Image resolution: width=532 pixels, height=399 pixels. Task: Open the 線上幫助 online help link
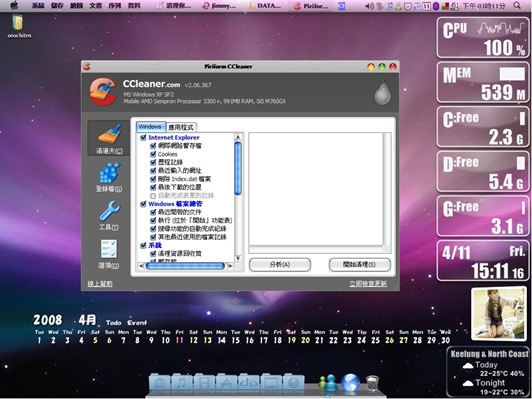(100, 284)
